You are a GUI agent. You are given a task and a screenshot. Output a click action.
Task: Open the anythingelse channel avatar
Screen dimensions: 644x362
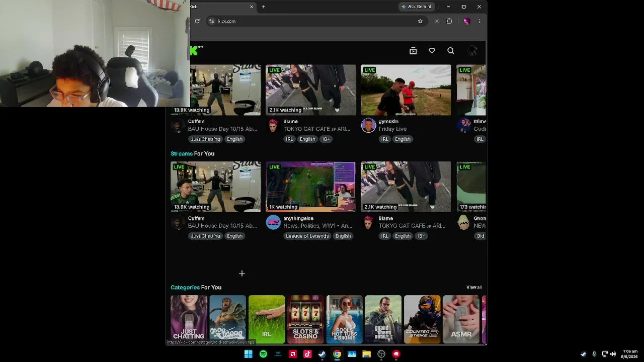click(x=273, y=222)
